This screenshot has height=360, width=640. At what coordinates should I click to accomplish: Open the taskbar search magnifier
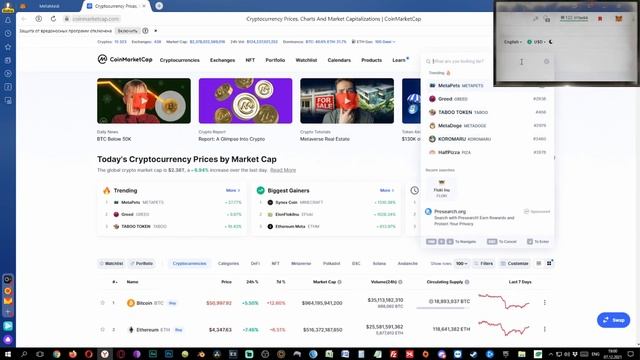tap(24, 354)
